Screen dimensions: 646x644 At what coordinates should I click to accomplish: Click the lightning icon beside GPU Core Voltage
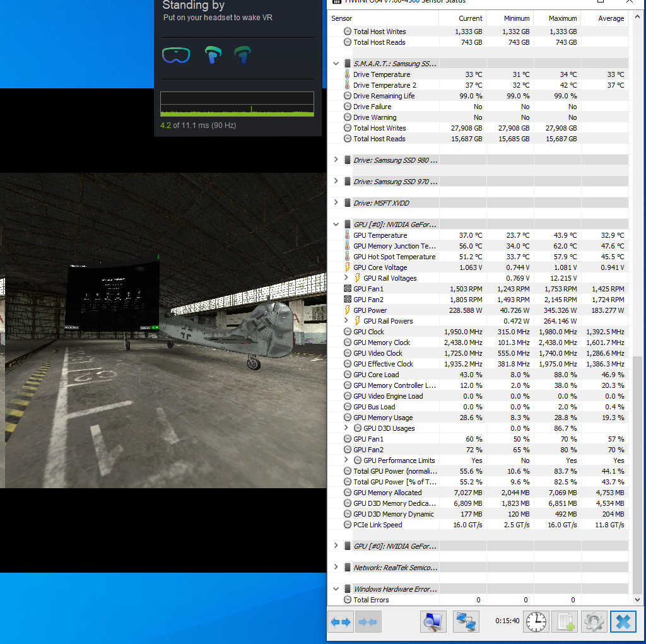click(348, 267)
